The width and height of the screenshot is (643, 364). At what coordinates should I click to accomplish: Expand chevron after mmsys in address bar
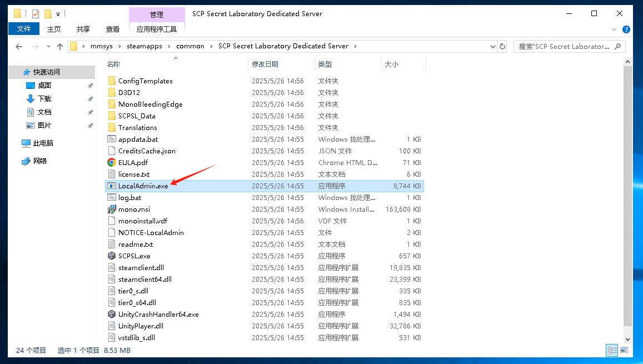tap(119, 46)
